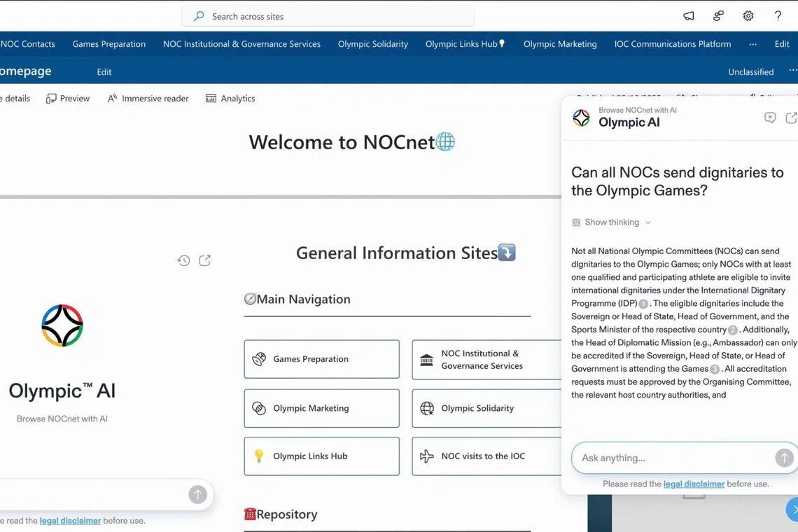Click the Olympic AI rings logo

62,325
